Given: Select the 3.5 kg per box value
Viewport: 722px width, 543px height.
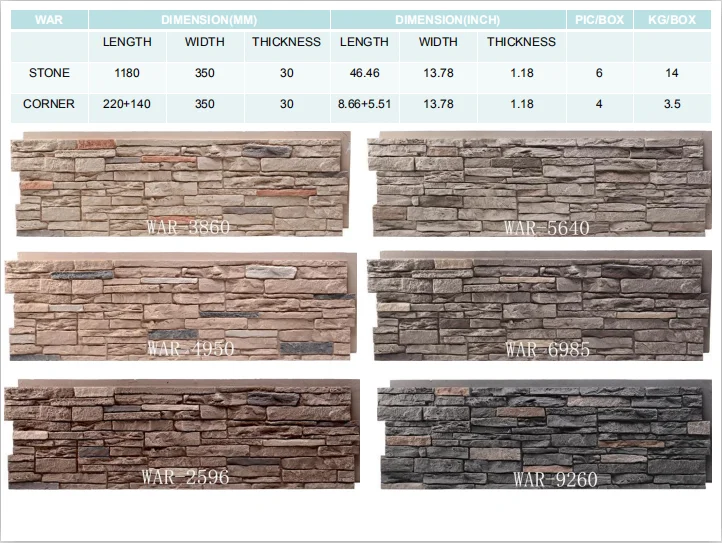Looking at the screenshot, I should (x=671, y=104).
